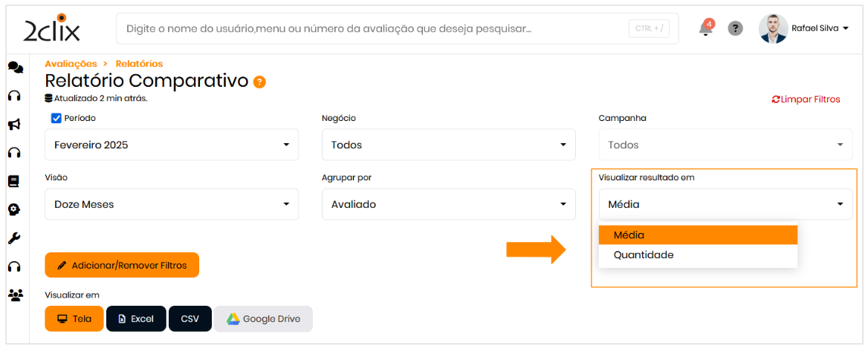Uncheck the Período checkbox
The height and width of the screenshot is (354, 868).
[56, 118]
